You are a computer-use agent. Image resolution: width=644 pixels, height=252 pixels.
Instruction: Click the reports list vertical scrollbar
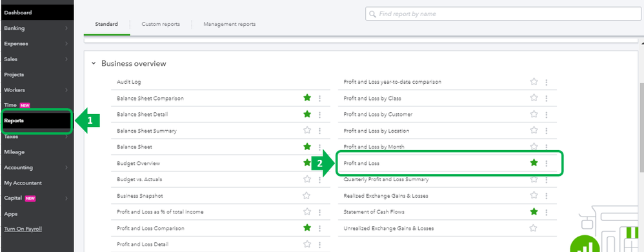tap(641, 127)
